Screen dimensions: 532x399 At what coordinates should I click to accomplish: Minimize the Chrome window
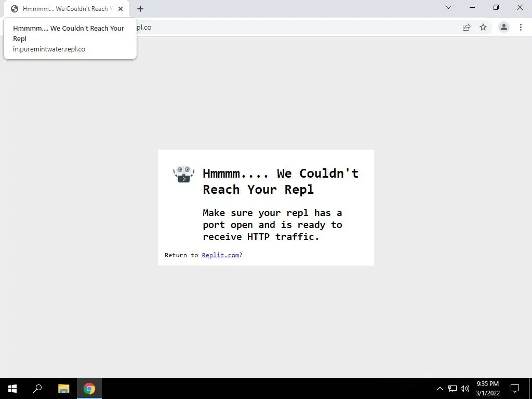(x=472, y=7)
